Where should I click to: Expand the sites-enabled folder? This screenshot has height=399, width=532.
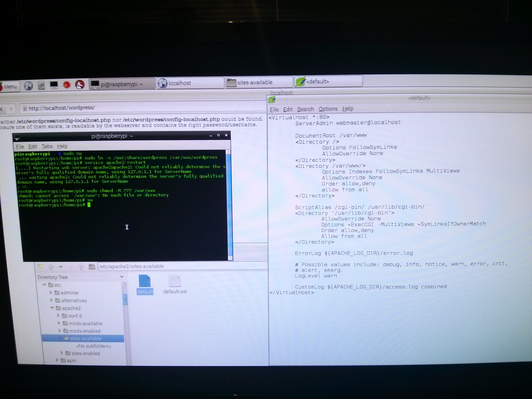point(62,353)
